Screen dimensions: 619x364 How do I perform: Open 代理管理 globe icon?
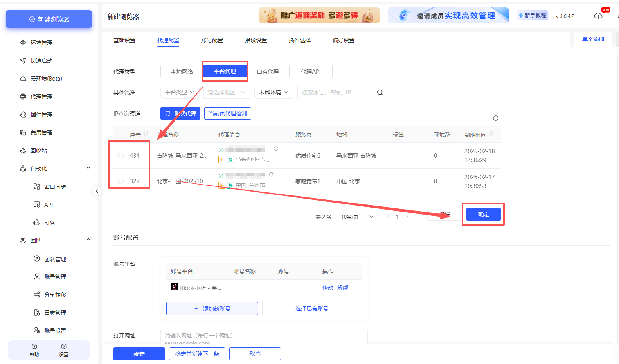tap(23, 97)
